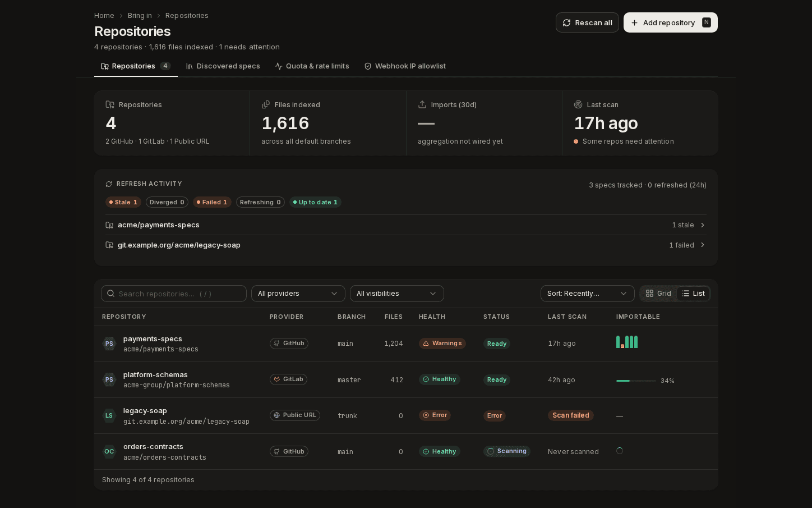Click the Imports (30d) upload icon

click(422, 105)
